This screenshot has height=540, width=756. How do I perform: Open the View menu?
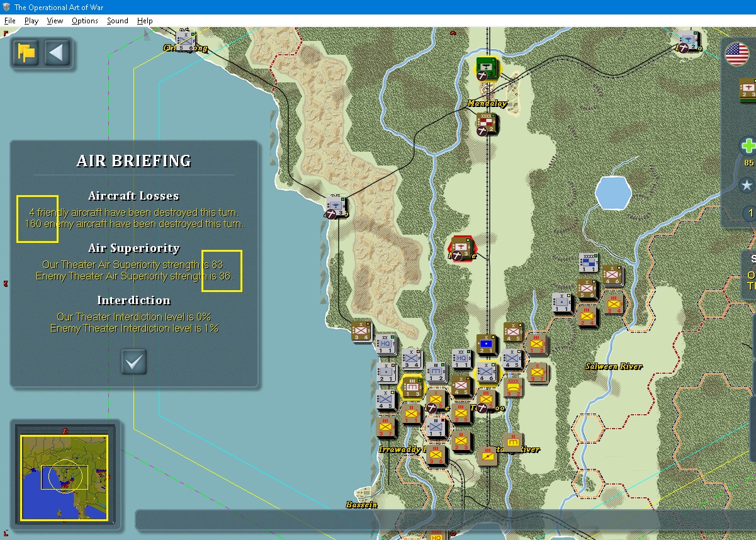pos(55,21)
